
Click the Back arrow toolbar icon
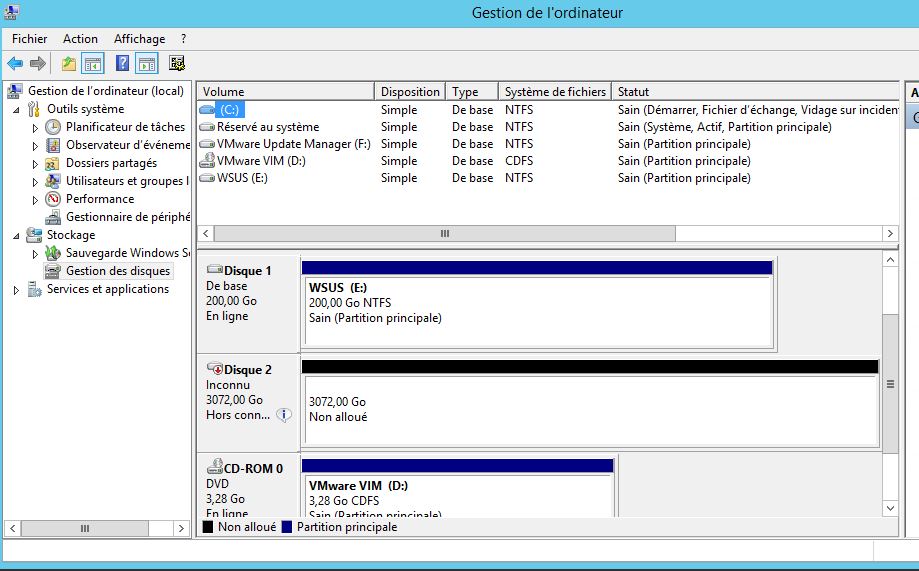(x=15, y=63)
